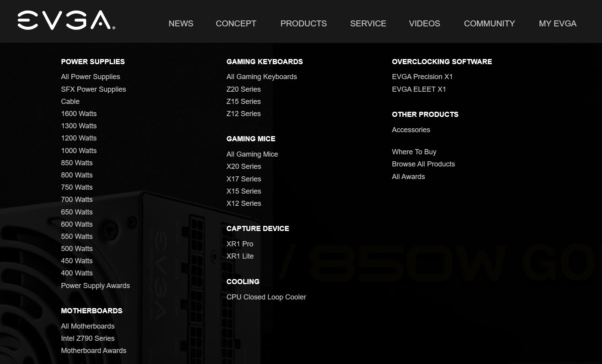The height and width of the screenshot is (364, 602).
Task: Open XR1 Lite capture device
Action: pyautogui.click(x=240, y=256)
